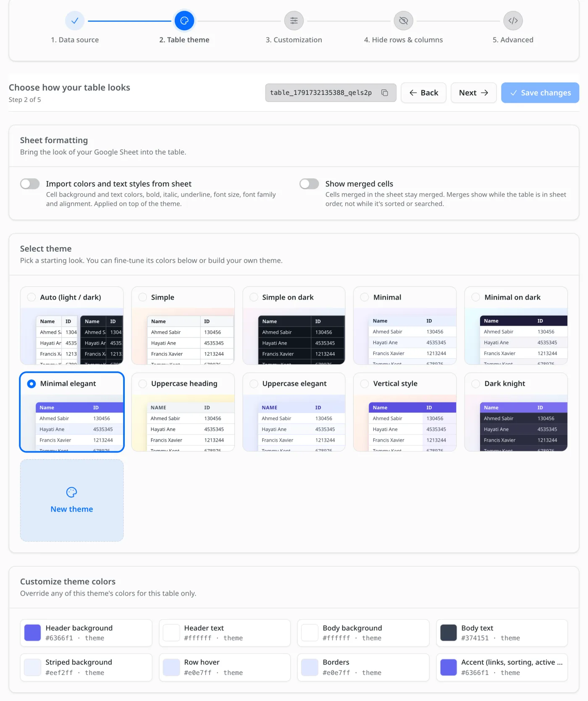Open the 4. Hide rows & columns step label
Image resolution: width=588 pixels, height=701 pixels.
tap(404, 40)
